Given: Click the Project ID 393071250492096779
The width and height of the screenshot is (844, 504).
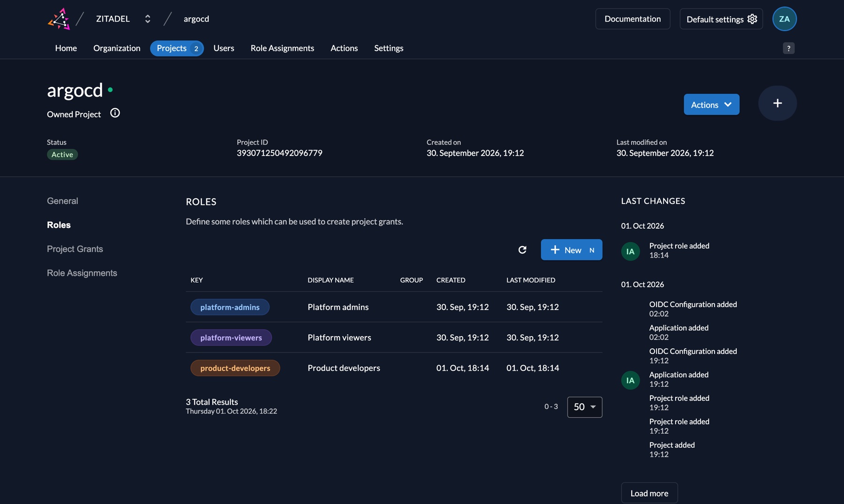Looking at the screenshot, I should point(279,153).
